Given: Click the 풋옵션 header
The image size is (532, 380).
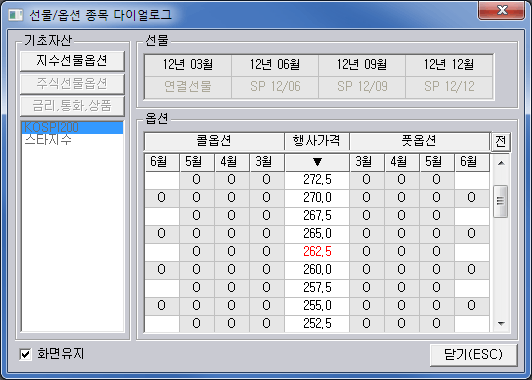Looking at the screenshot, I should click(419, 141).
